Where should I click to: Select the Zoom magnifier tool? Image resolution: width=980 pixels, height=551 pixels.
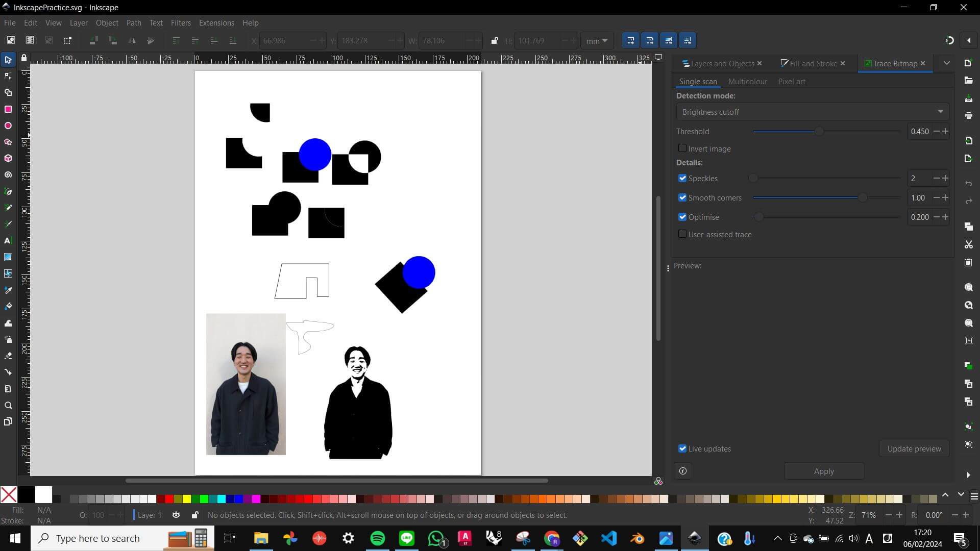point(8,406)
